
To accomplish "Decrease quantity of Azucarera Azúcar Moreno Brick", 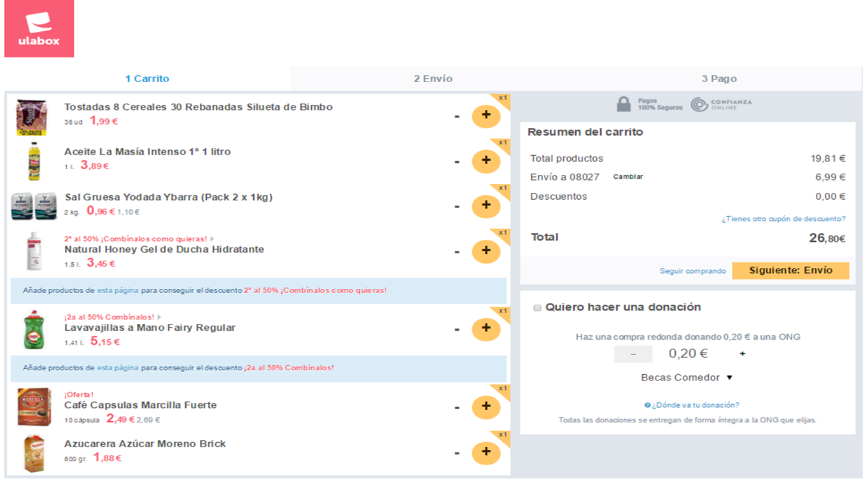I will pos(457,453).
